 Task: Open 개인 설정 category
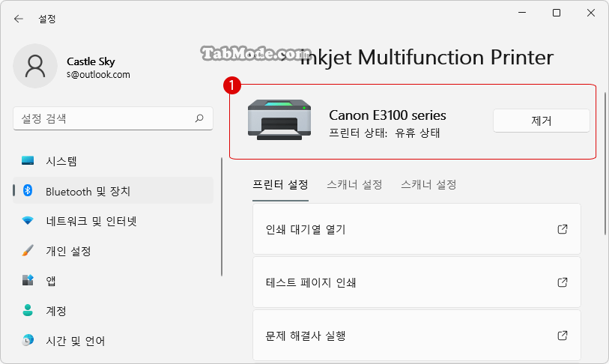(x=113, y=251)
